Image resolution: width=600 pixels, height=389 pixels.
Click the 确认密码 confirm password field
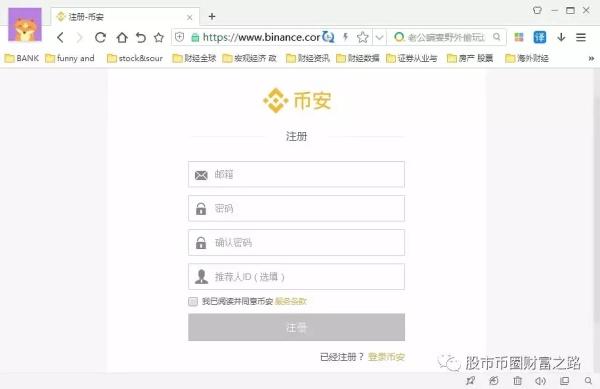click(296, 243)
